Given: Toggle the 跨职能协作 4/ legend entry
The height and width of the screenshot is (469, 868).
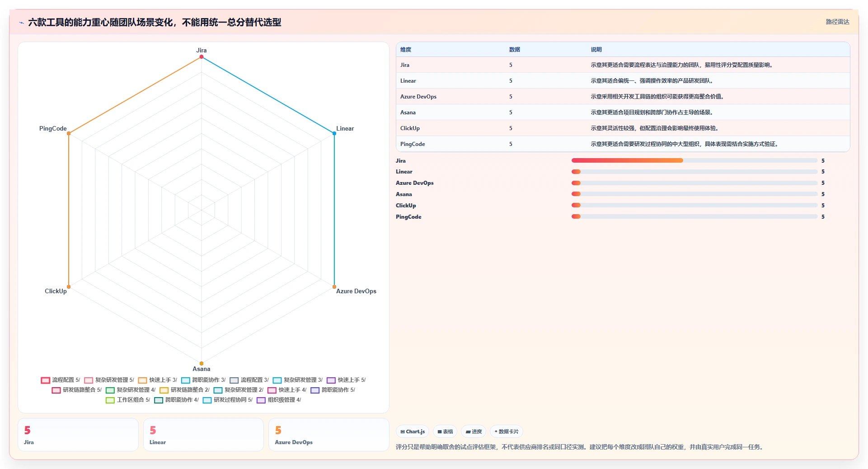Looking at the screenshot, I should (x=177, y=400).
